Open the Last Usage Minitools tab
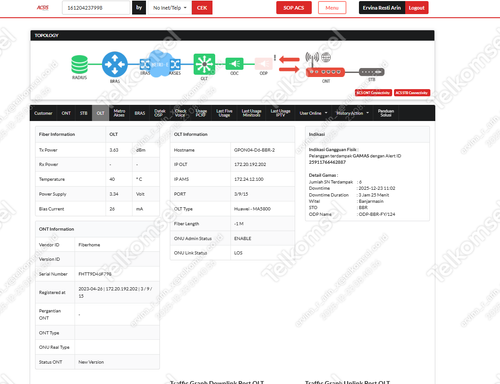The height and width of the screenshot is (384, 500). (x=251, y=113)
